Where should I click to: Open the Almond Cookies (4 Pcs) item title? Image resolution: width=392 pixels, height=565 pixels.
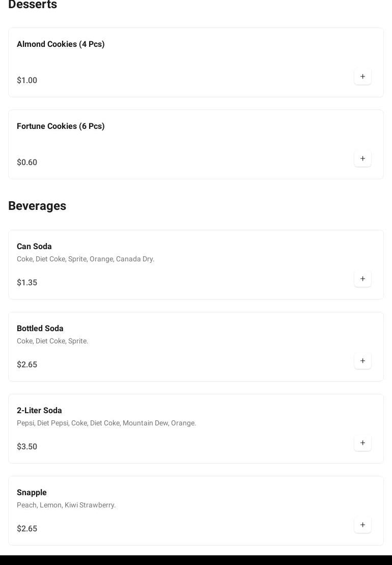click(61, 44)
